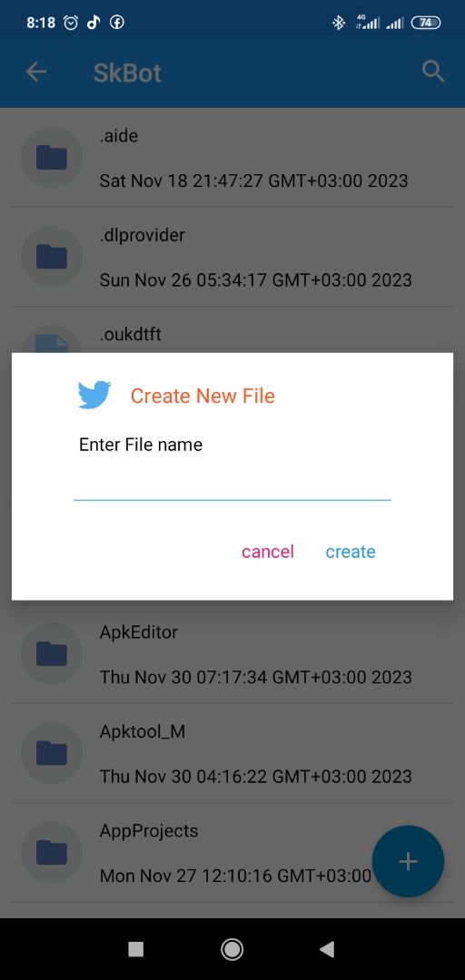Select the Apktool_M folder icon

click(x=52, y=753)
